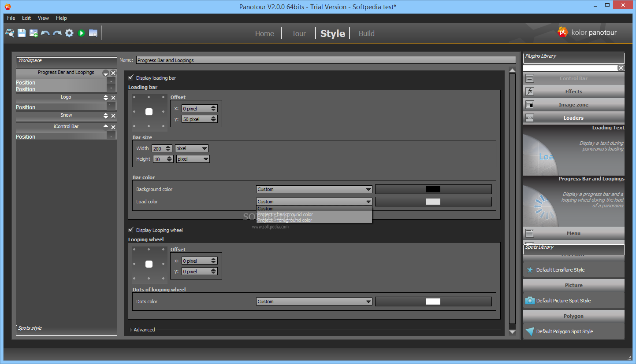Choose Custom in the Load color list
This screenshot has height=364, width=636.
coord(314,209)
